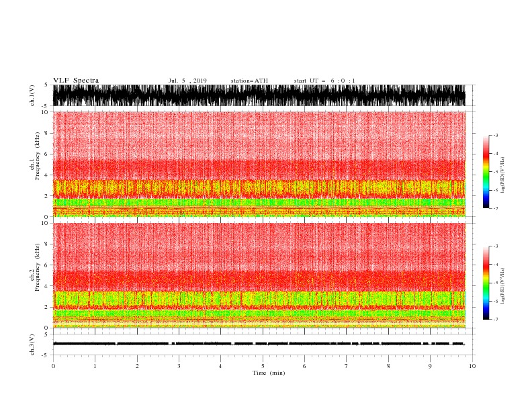
Task: Click the ch.1 frequency axis "6" tick
Action: (x=47, y=154)
